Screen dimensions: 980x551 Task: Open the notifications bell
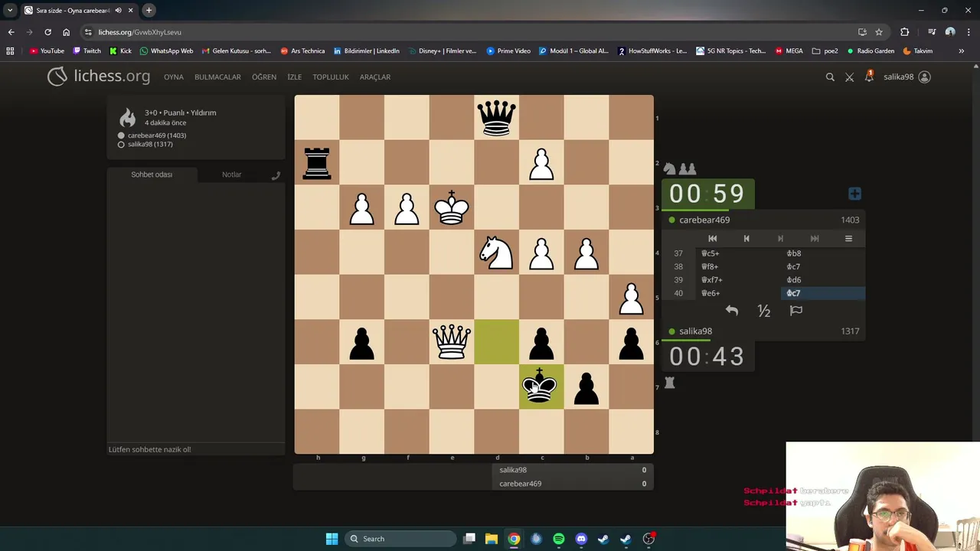pos(869,77)
